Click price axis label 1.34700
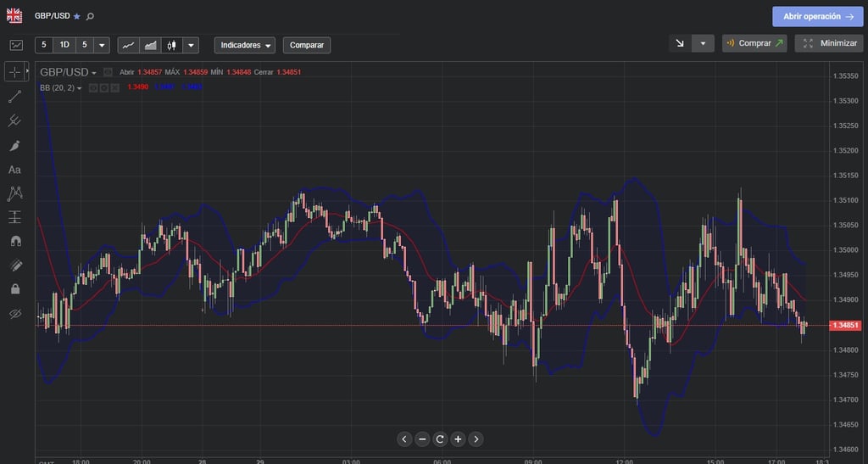 845,400
